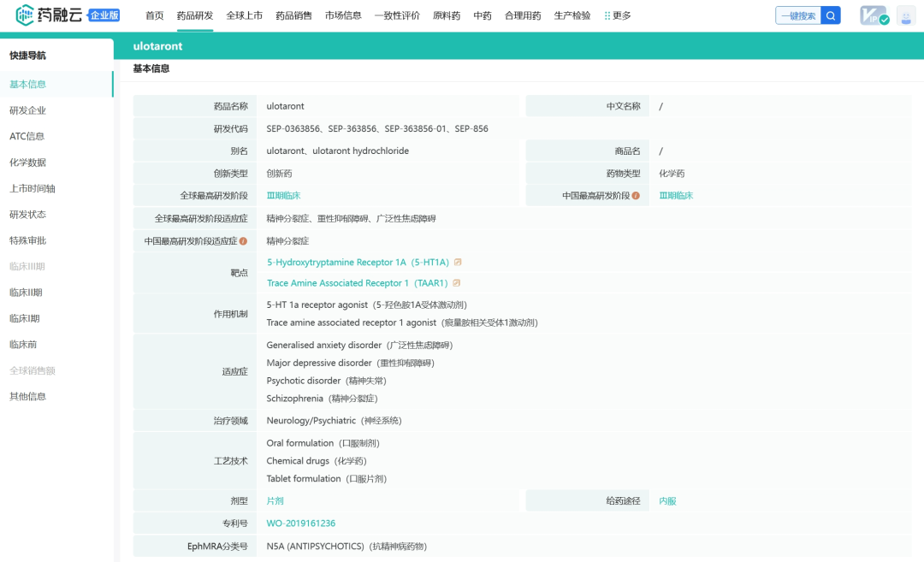Open external link icon after TAAR1 target
Screen dimensions: 924x562
pyautogui.click(x=457, y=283)
